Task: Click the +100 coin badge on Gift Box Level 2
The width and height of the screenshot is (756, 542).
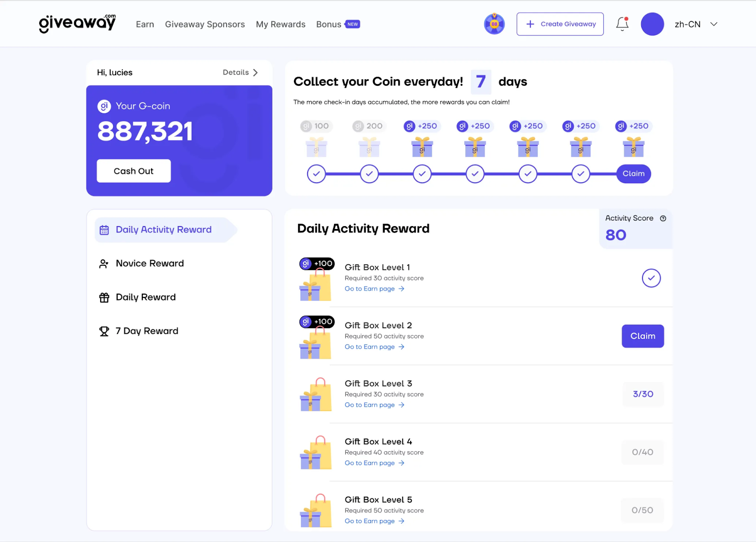Action: point(317,322)
